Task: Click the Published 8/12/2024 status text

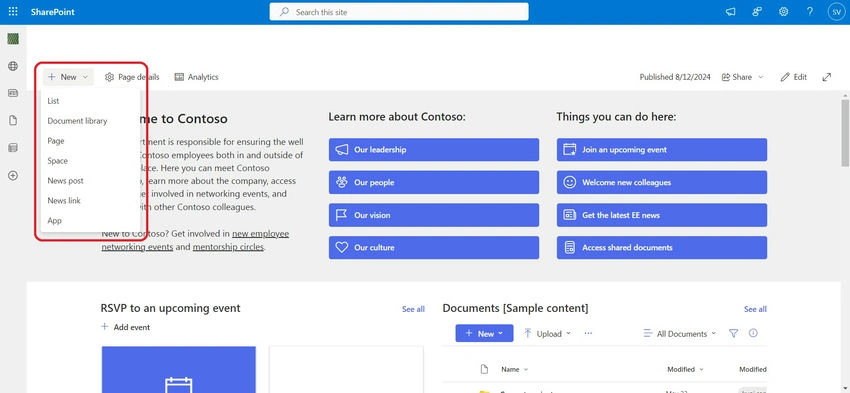Action: (675, 77)
